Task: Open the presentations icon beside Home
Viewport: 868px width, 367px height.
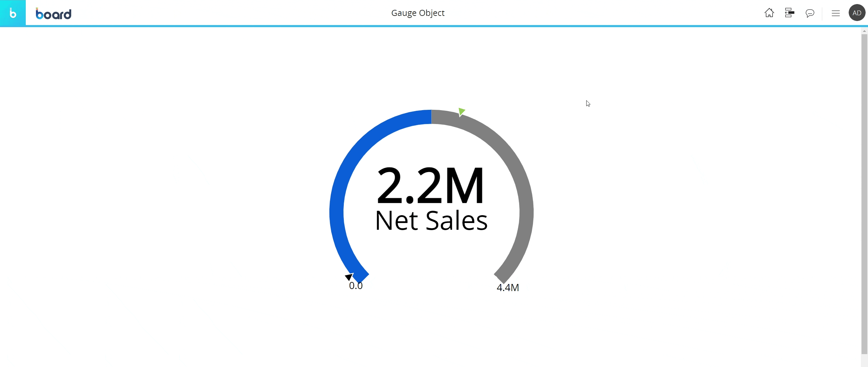Action: coord(789,13)
